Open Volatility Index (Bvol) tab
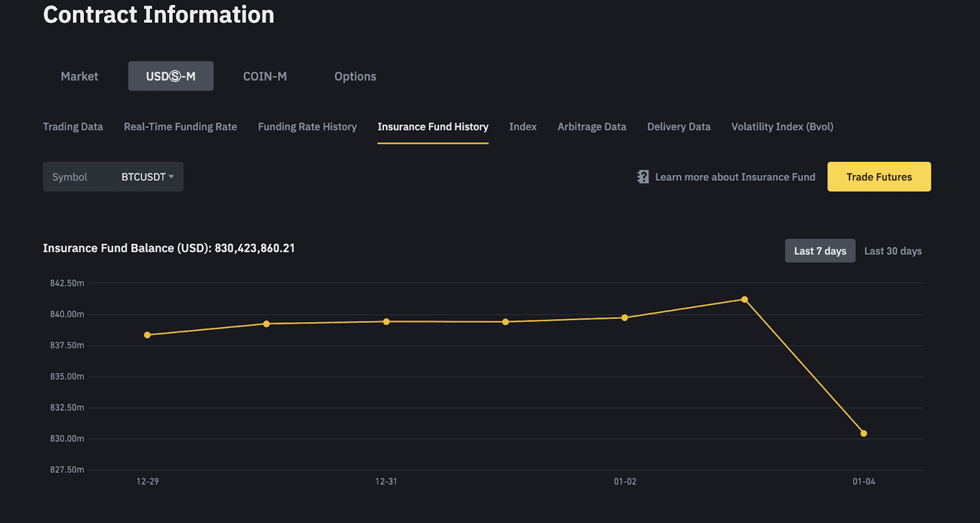The image size is (980, 523). click(782, 127)
